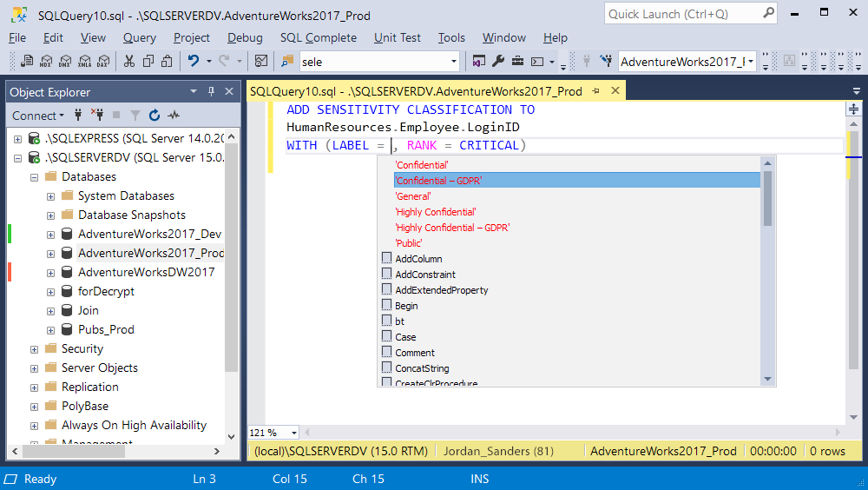Open the Unit Test menu
Image resolution: width=868 pixels, height=490 pixels.
[x=397, y=37]
